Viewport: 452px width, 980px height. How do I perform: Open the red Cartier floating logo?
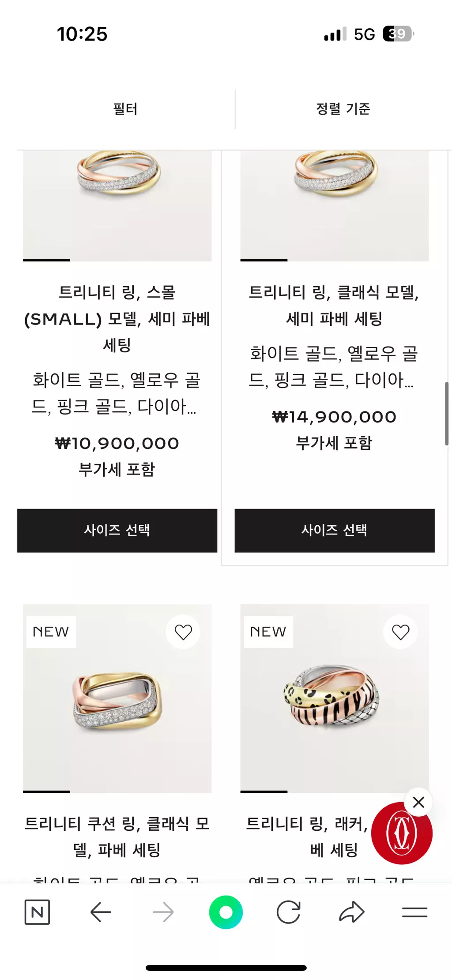(401, 833)
